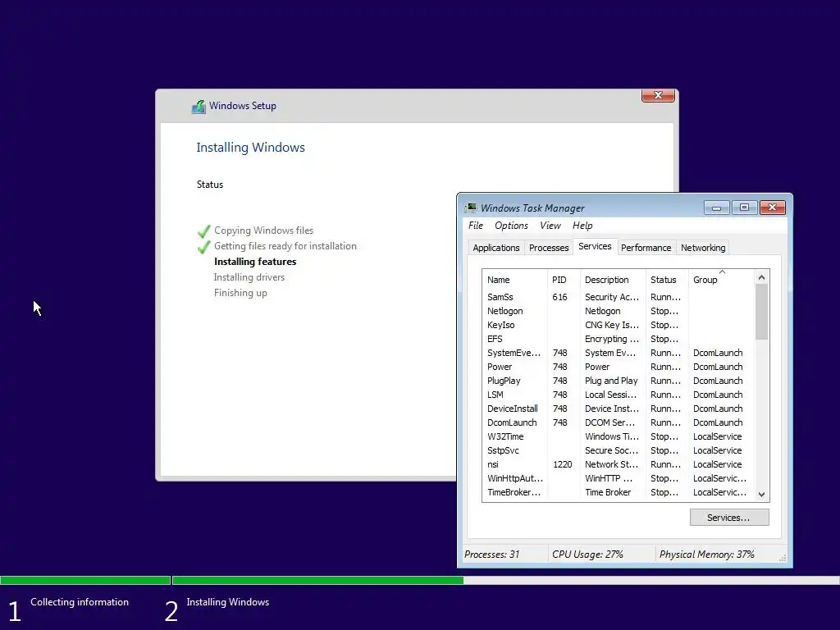Open the Options menu
This screenshot has height=630, width=840.
click(x=511, y=226)
